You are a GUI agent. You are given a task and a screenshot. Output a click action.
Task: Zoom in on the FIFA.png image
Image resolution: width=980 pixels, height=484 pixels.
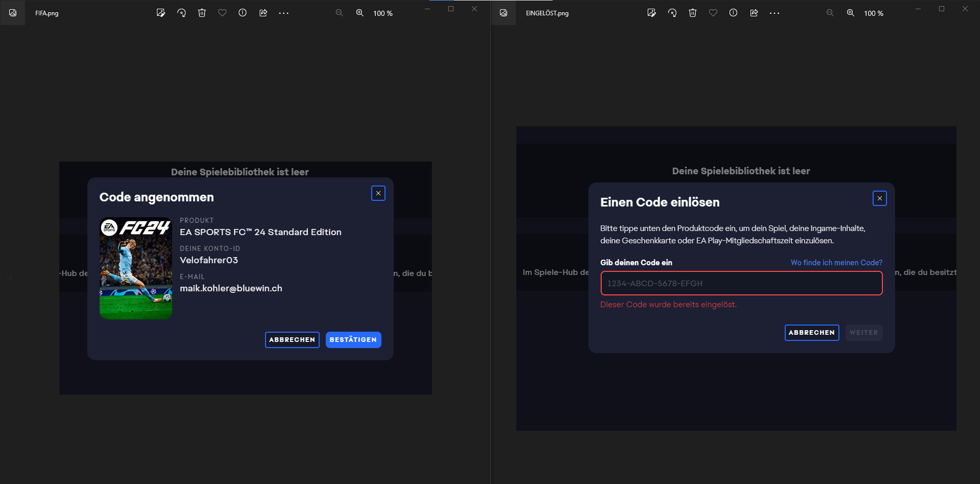coord(360,13)
